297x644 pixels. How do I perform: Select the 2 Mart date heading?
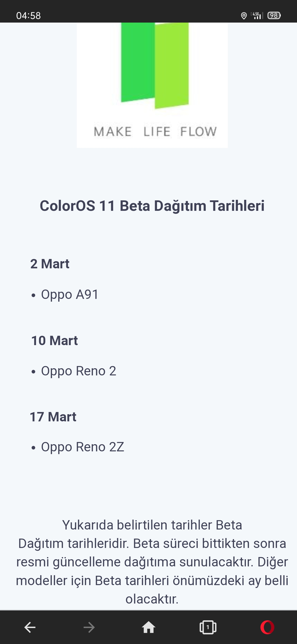(50, 264)
